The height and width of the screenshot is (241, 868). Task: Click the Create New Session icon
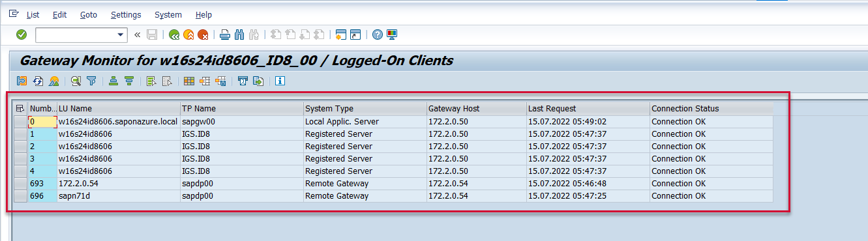[340, 35]
